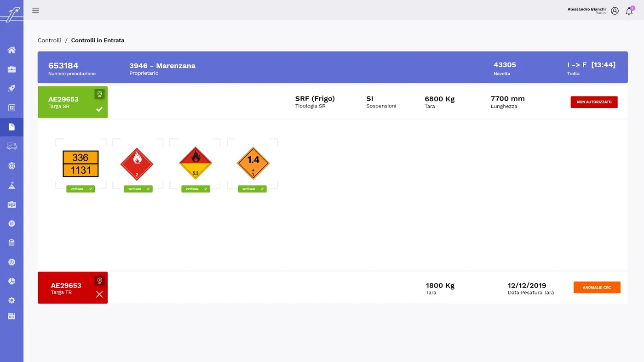Open the toolbox sidebar section
Viewport: 644px width, 362px height.
click(11, 204)
